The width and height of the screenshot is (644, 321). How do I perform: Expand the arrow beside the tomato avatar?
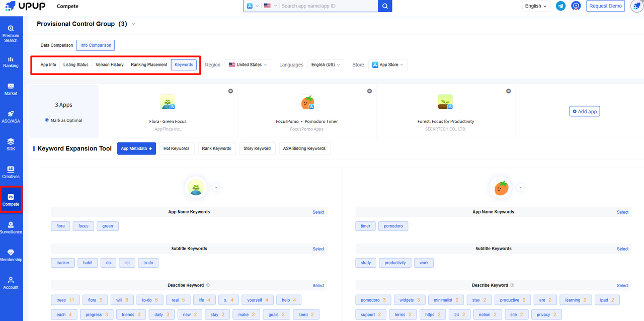coord(520,188)
